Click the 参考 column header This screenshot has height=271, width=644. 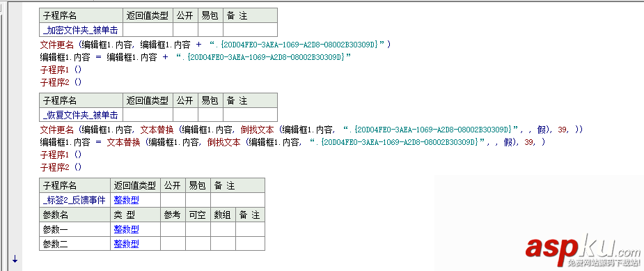coord(173,215)
